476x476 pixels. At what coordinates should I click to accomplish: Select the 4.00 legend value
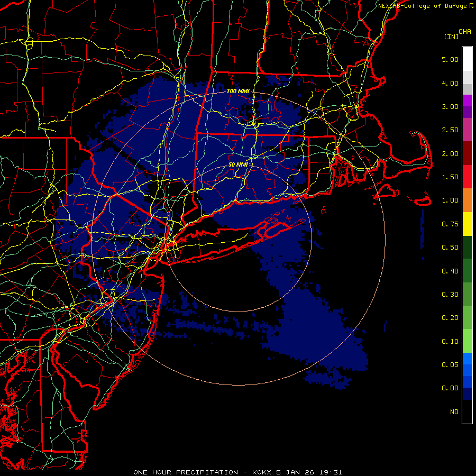[x=450, y=83]
